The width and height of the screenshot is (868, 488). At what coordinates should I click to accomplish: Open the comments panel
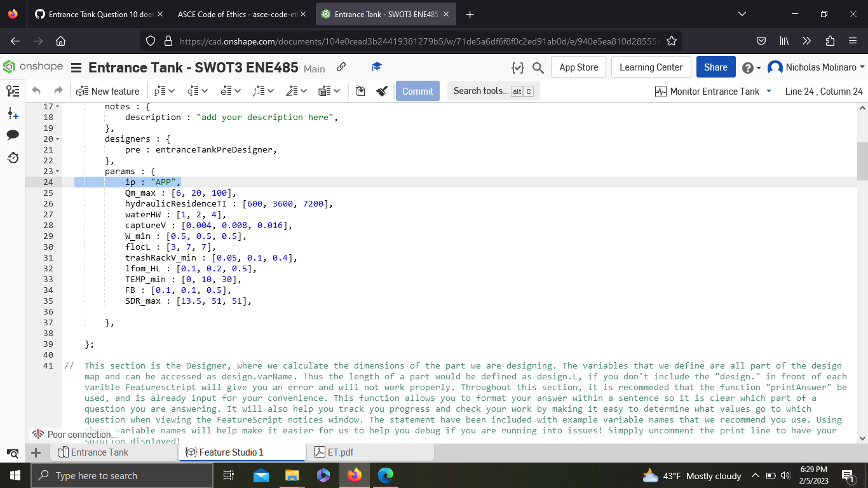pos(12,135)
